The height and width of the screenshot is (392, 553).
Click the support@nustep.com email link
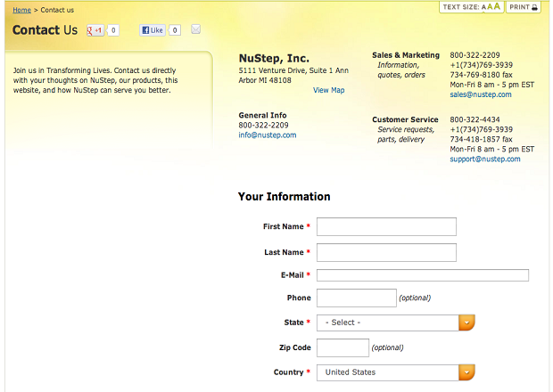485,159
